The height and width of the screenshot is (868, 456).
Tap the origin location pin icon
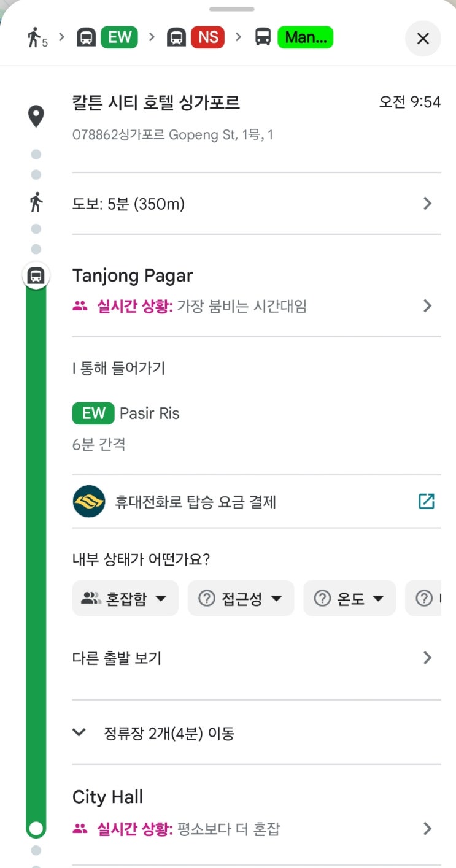36,116
